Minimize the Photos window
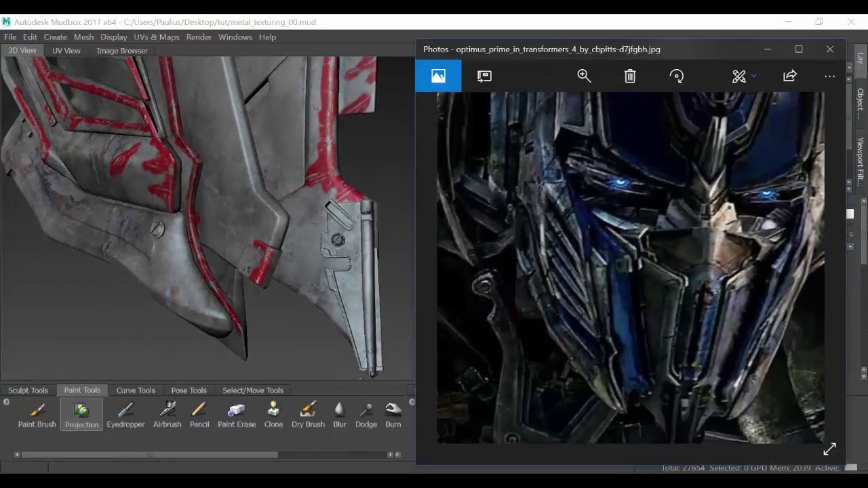Screen dimensions: 868x488 [768, 49]
